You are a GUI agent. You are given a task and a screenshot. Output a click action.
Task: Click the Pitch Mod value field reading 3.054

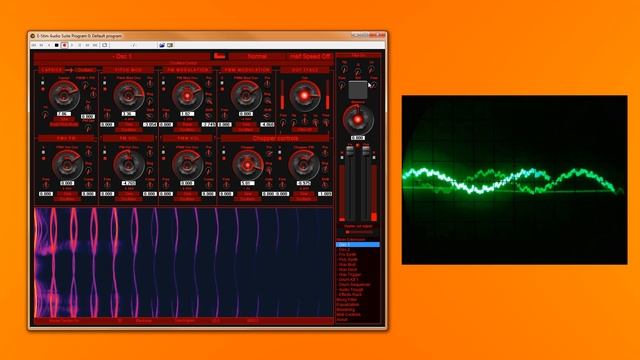150,124
